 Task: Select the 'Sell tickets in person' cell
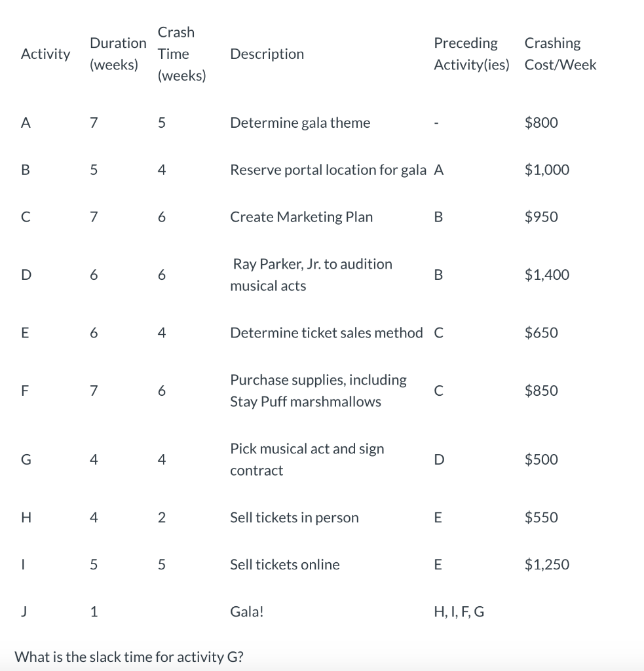294,518
